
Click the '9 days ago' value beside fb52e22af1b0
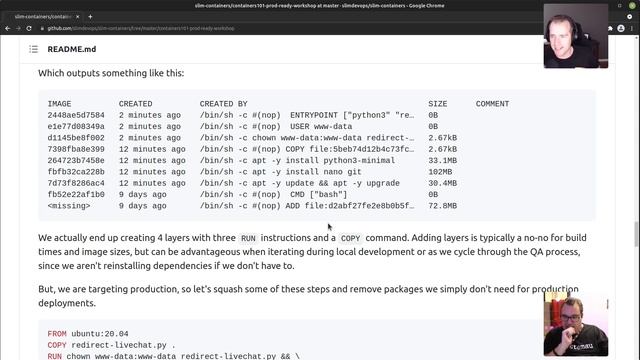142,195
